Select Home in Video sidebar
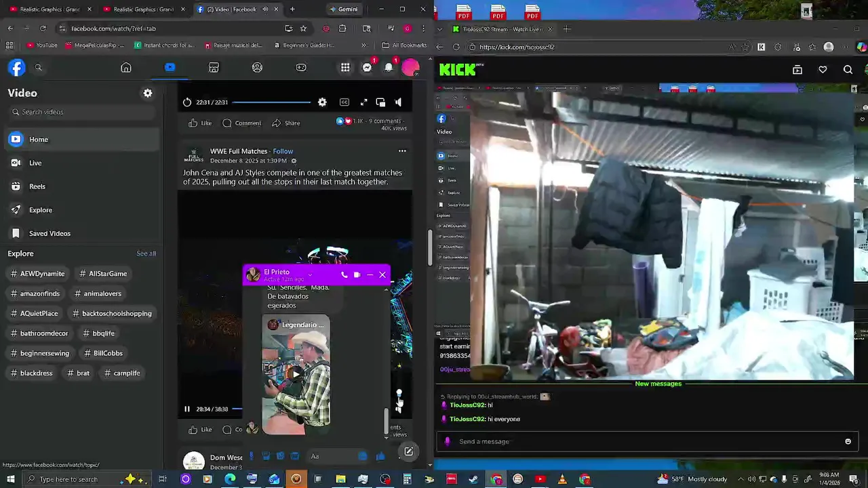 pos(81,140)
